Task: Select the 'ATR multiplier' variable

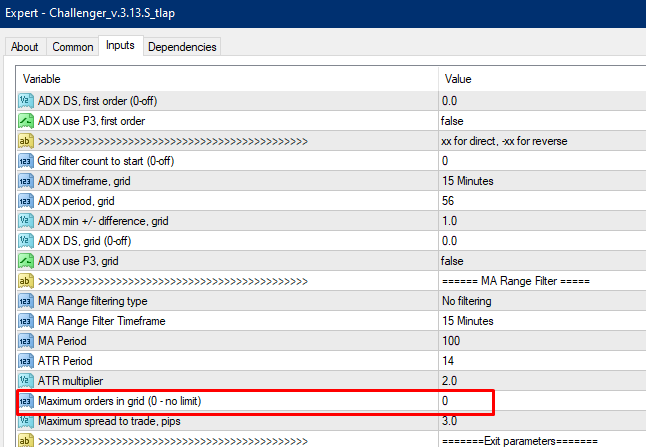Action: click(x=70, y=381)
